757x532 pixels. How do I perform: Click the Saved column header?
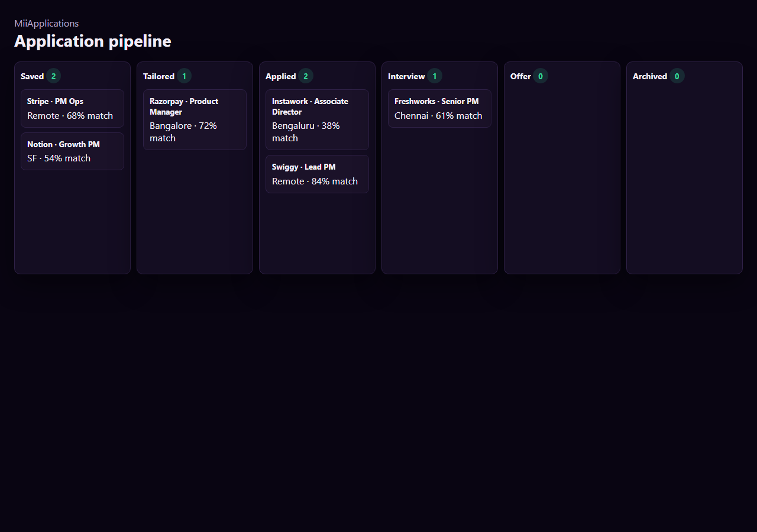[x=32, y=76]
